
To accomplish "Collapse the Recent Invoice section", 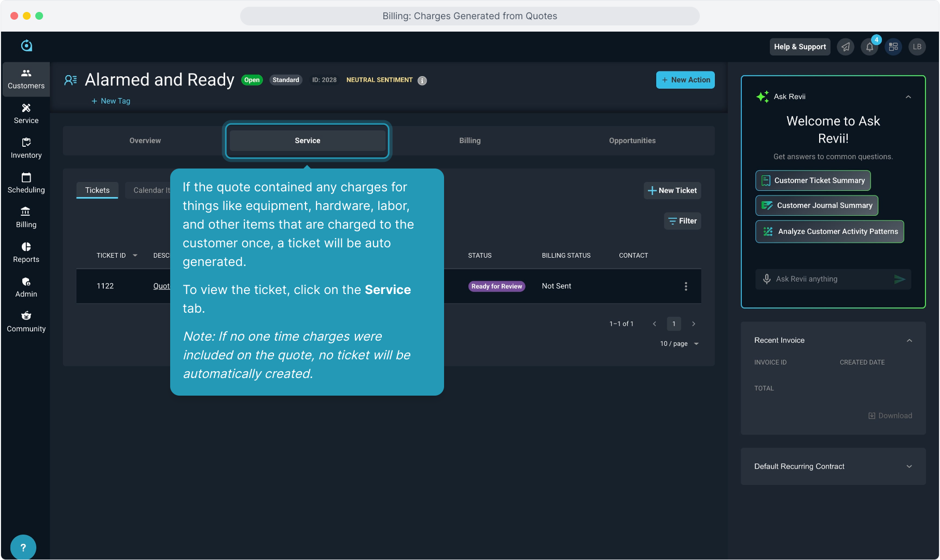I will tap(909, 341).
